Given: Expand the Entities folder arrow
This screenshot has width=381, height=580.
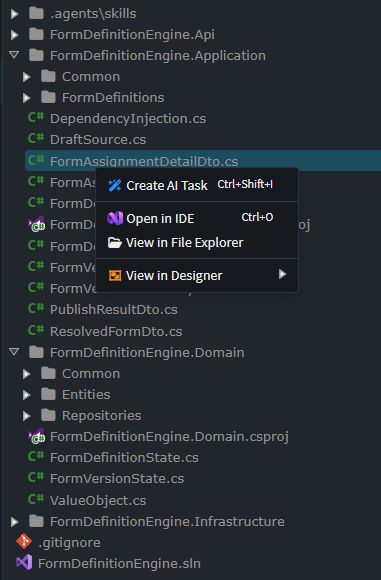Looking at the screenshot, I should [26, 395].
